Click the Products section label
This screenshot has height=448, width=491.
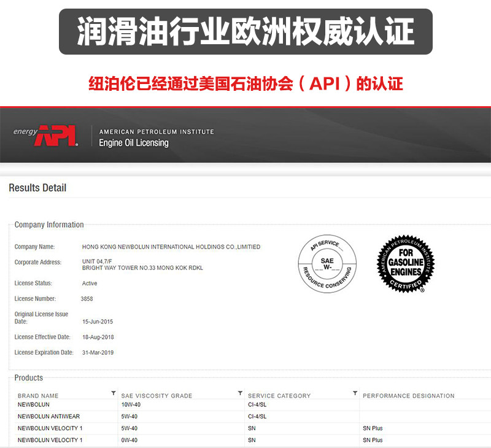[28, 378]
